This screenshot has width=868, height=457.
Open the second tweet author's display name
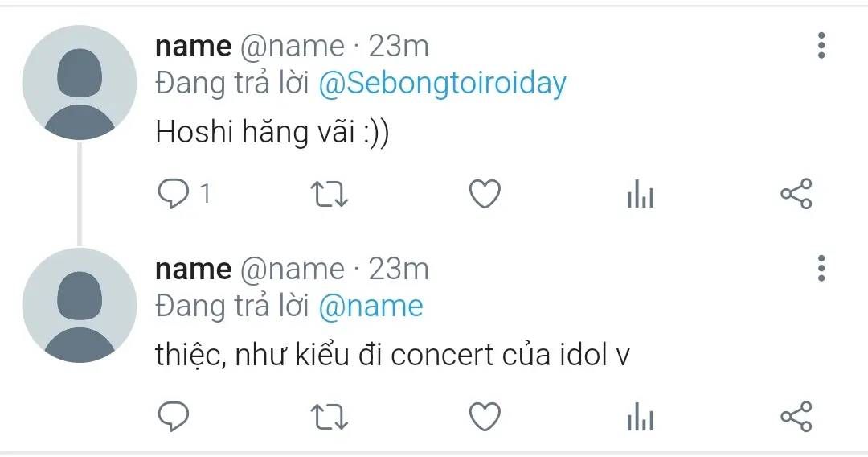[x=193, y=269]
